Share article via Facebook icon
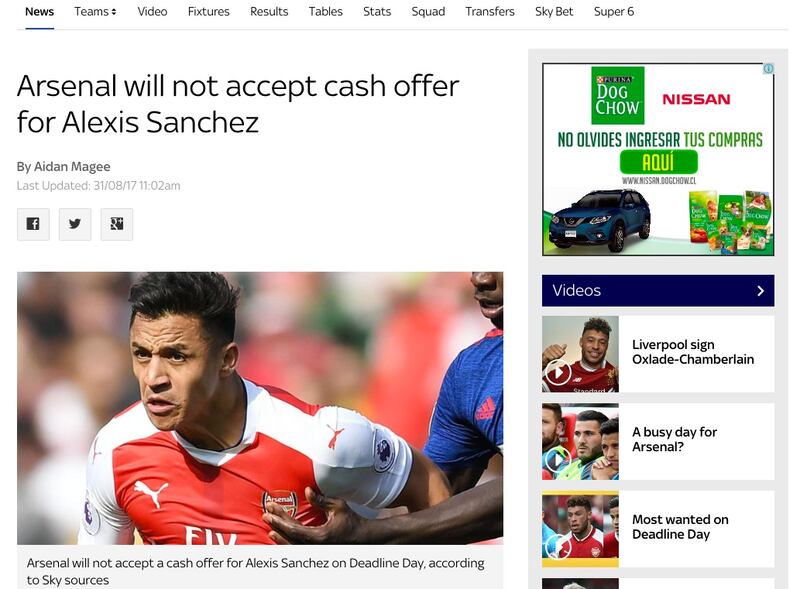Screen dimensions: 800x589 (x=33, y=224)
